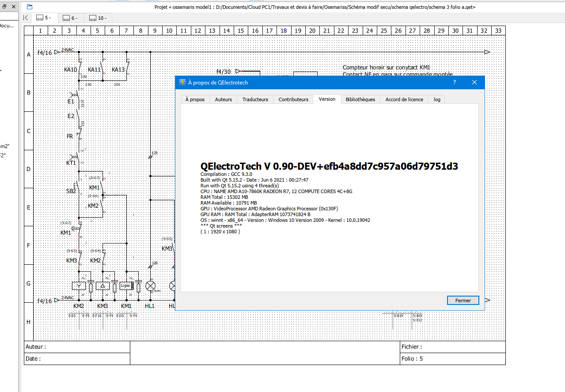Open folio tab 10
This screenshot has height=392, width=565.
click(97, 18)
